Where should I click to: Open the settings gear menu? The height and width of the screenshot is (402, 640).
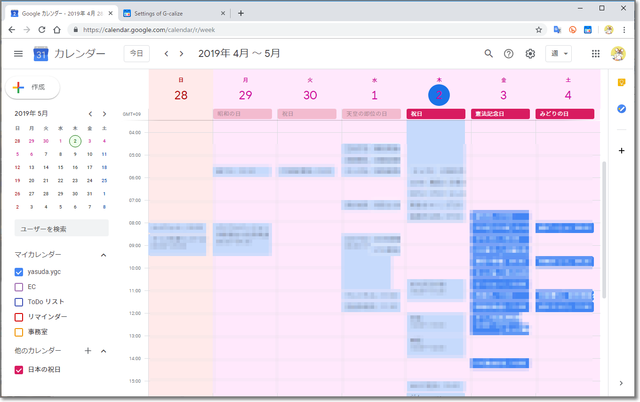530,53
